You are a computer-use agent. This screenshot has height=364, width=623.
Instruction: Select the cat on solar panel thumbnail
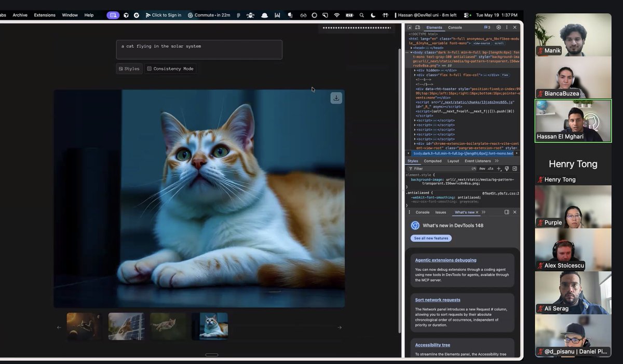coord(126,327)
